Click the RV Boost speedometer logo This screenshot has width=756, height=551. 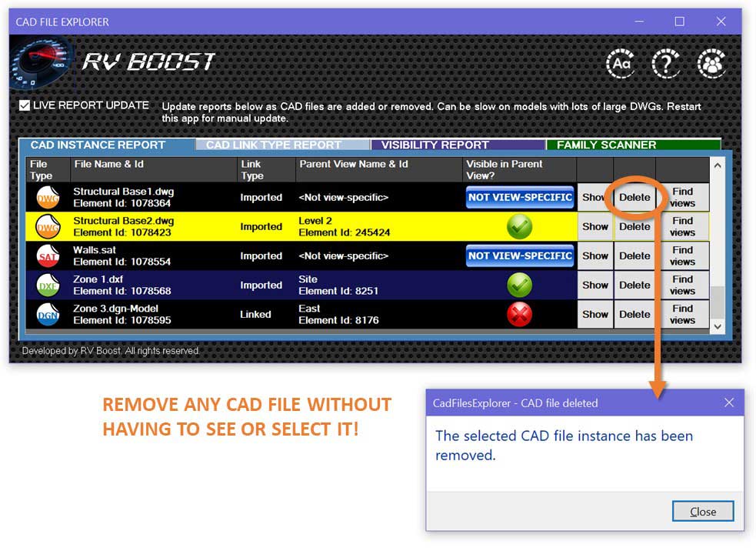[42, 63]
